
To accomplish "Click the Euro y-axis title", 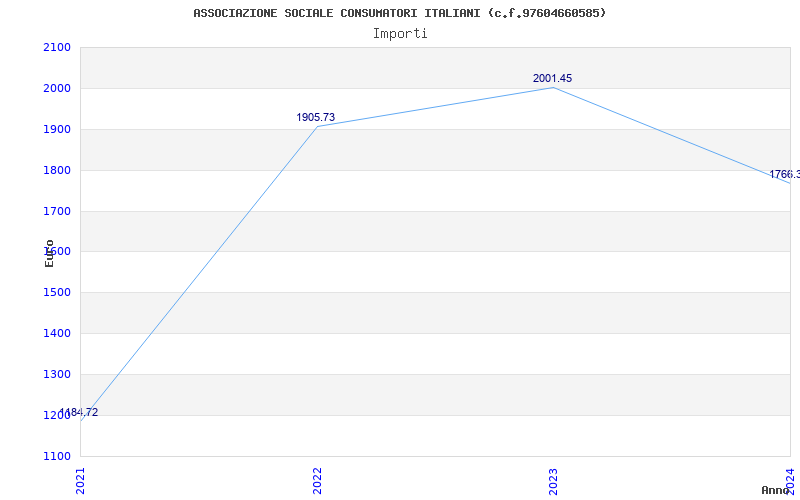I will [x=49, y=253].
